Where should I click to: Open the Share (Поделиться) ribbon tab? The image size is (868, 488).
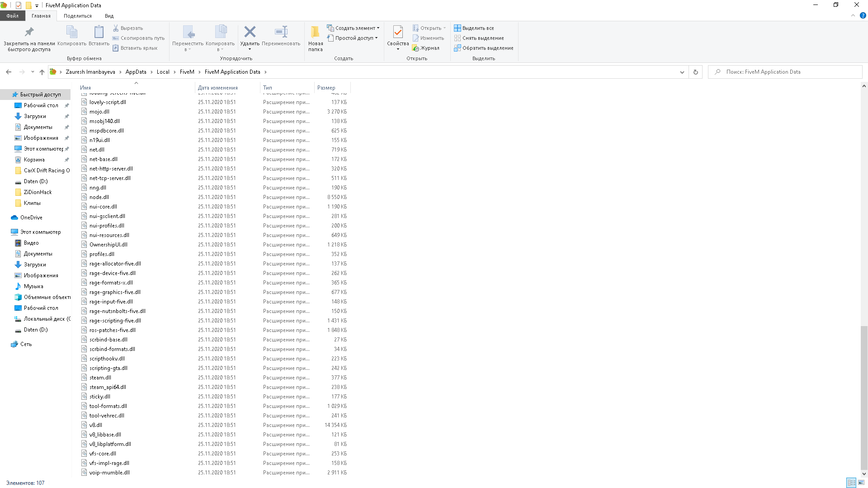(77, 16)
